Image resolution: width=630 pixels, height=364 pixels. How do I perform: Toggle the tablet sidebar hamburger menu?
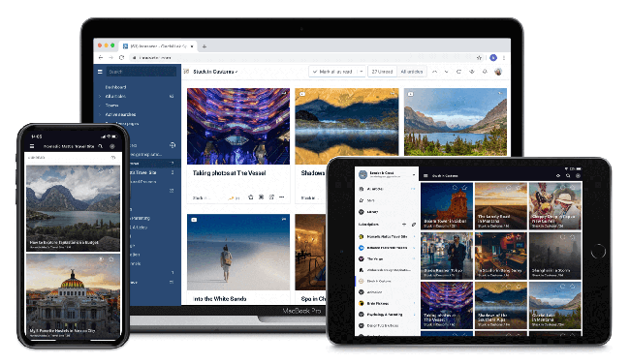click(x=425, y=176)
